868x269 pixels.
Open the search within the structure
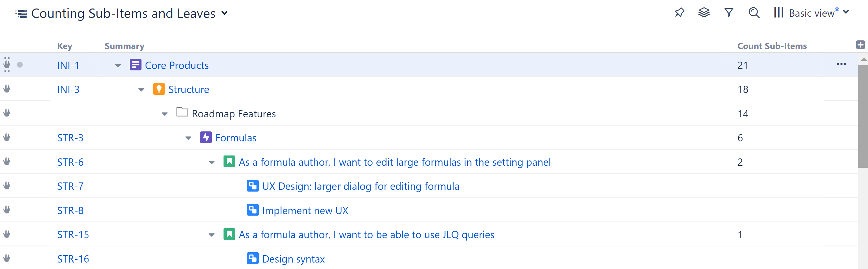pyautogui.click(x=753, y=13)
